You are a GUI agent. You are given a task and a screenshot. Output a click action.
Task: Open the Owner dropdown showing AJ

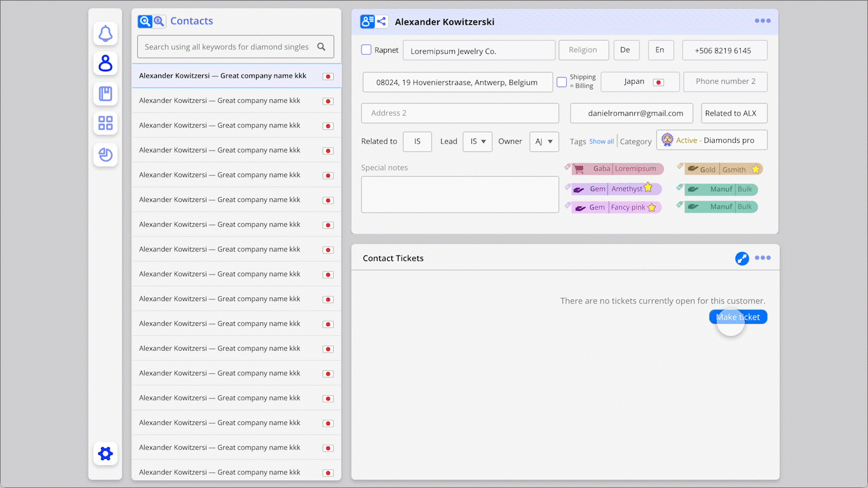[544, 142]
